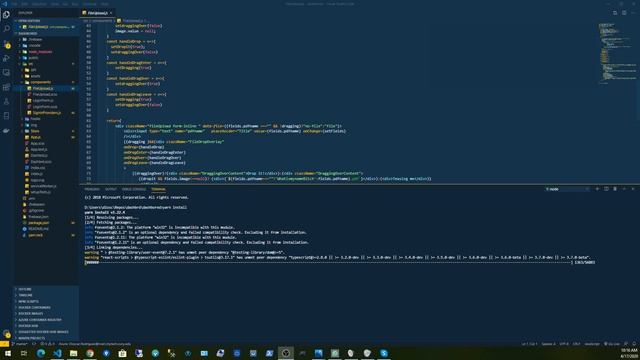
Task: Click the sync changes icon in status bar
Action: pos(34,344)
